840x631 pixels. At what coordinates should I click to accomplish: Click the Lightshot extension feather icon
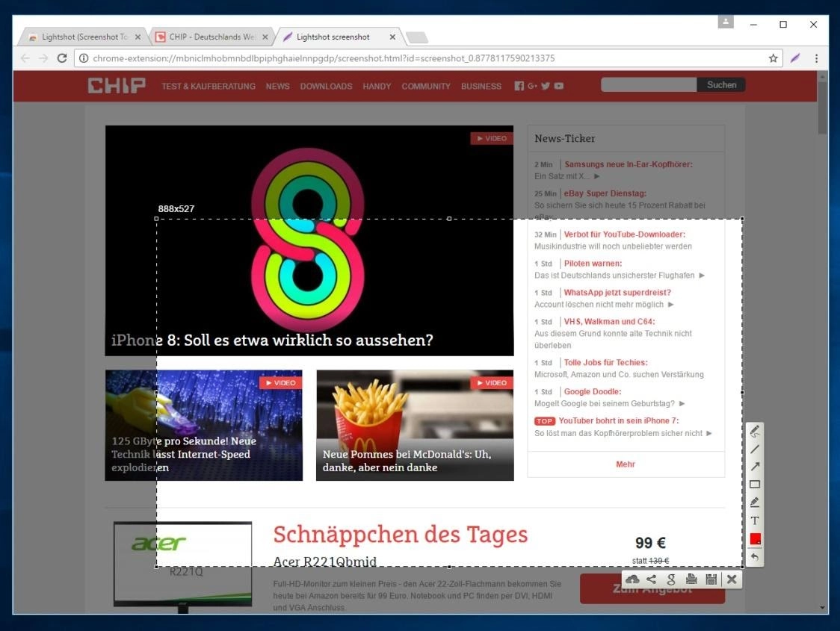coord(796,57)
